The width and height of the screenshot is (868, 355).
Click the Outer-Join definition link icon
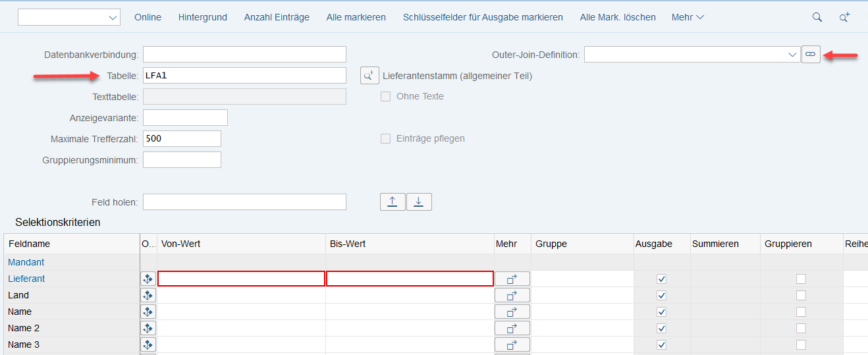click(811, 55)
